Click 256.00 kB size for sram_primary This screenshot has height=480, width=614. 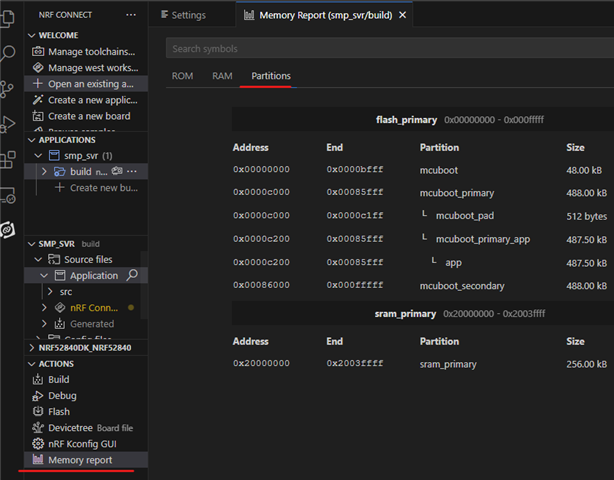[587, 364]
